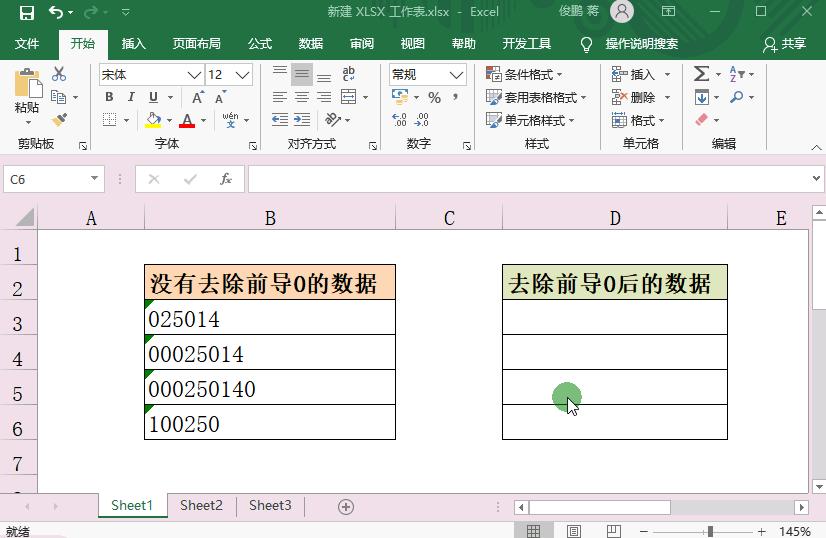This screenshot has width=826, height=538.
Task: Click accounting number format icon
Action: 400,97
